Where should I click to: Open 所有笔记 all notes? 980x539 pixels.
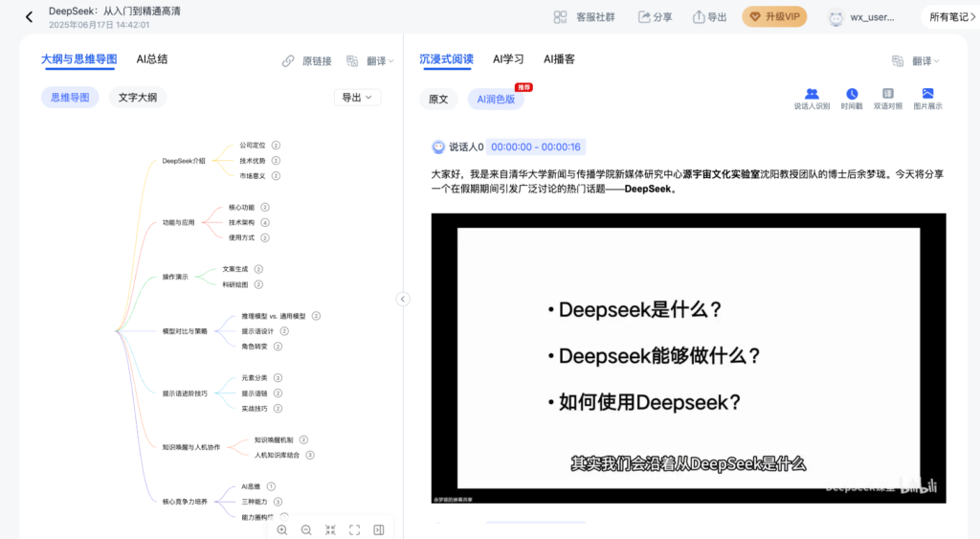pos(952,17)
